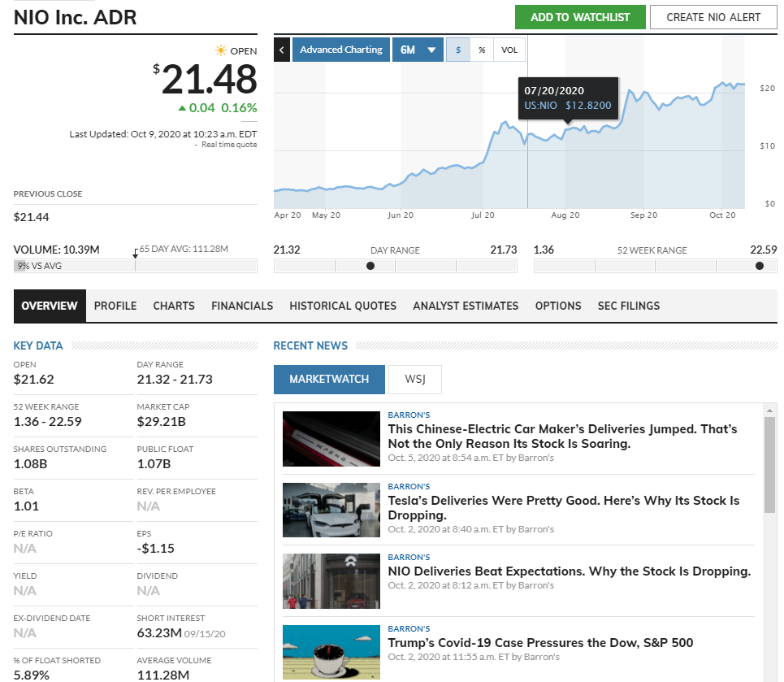Viewport: 784px width, 682px height.
Task: Click the VOLUME: 10.39M label
Action: pos(57,250)
